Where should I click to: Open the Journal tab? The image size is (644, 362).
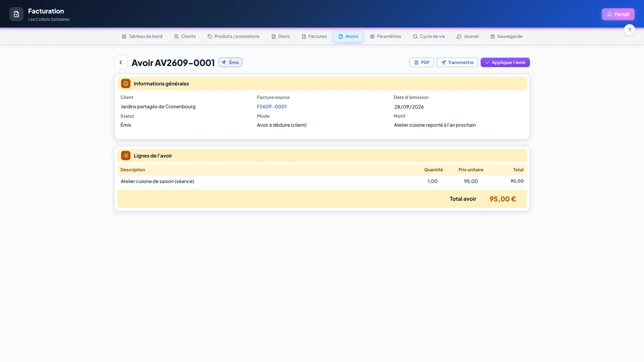point(468,37)
